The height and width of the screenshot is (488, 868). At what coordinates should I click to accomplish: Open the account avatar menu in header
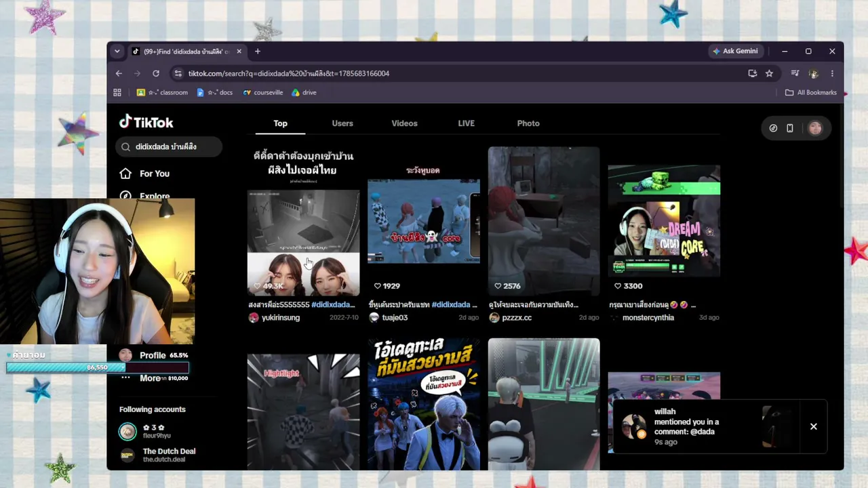pyautogui.click(x=815, y=128)
